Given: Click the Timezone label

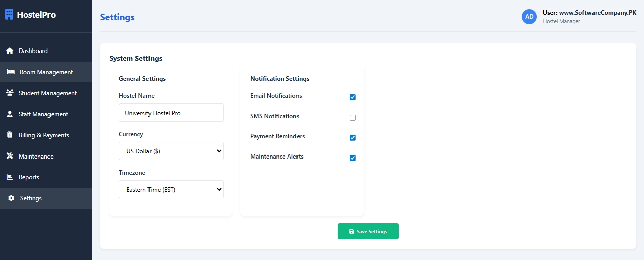Looking at the screenshot, I should [132, 173].
